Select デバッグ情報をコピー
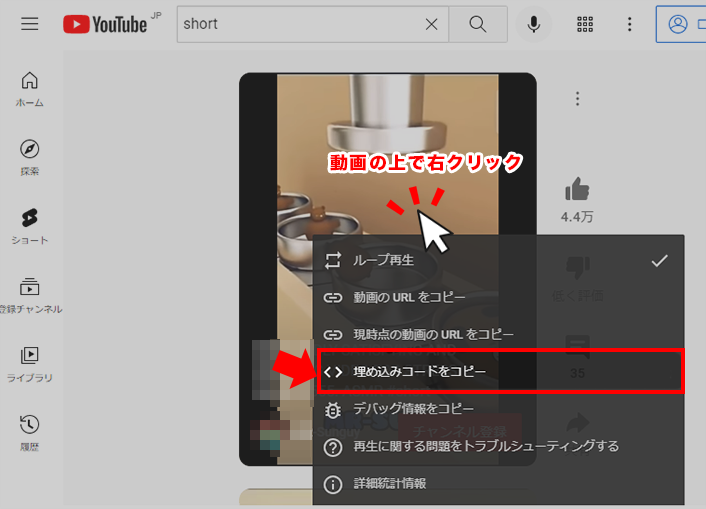 click(498, 409)
